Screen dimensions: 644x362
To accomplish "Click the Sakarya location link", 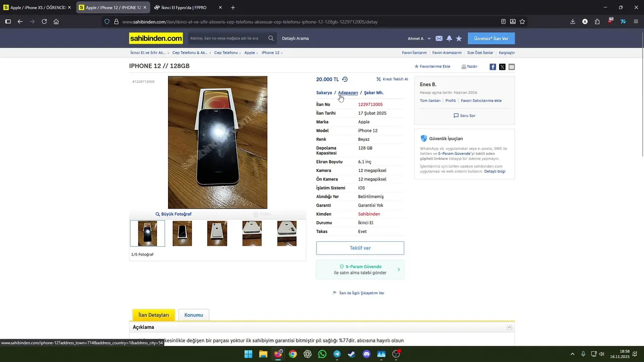I will tap(324, 93).
